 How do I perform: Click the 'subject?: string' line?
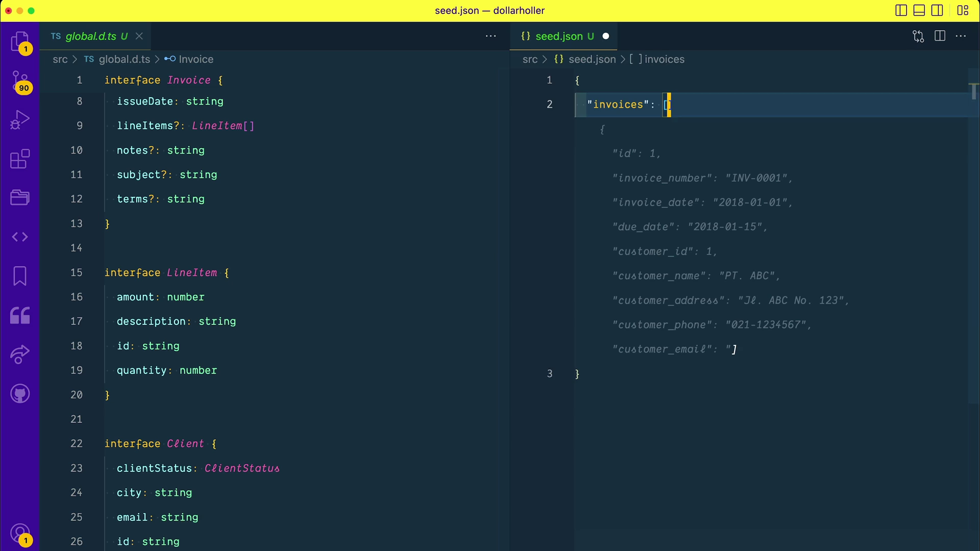167,174
